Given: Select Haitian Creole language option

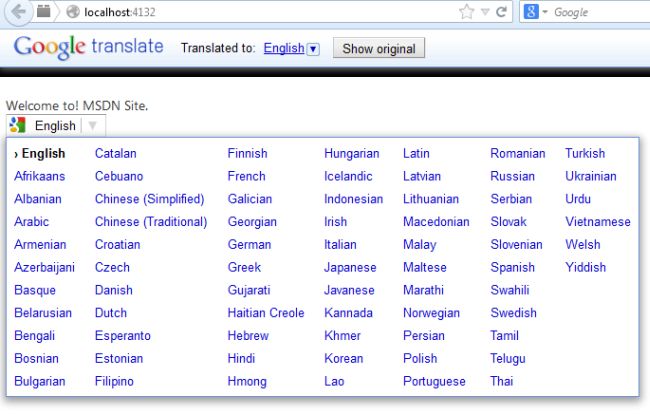Looking at the screenshot, I should point(266,313).
